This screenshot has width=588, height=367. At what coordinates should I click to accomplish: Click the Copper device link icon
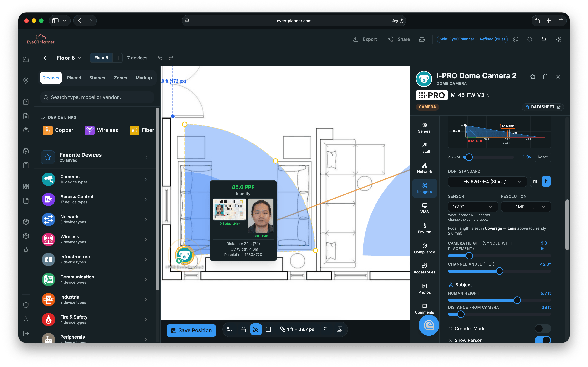tap(48, 130)
